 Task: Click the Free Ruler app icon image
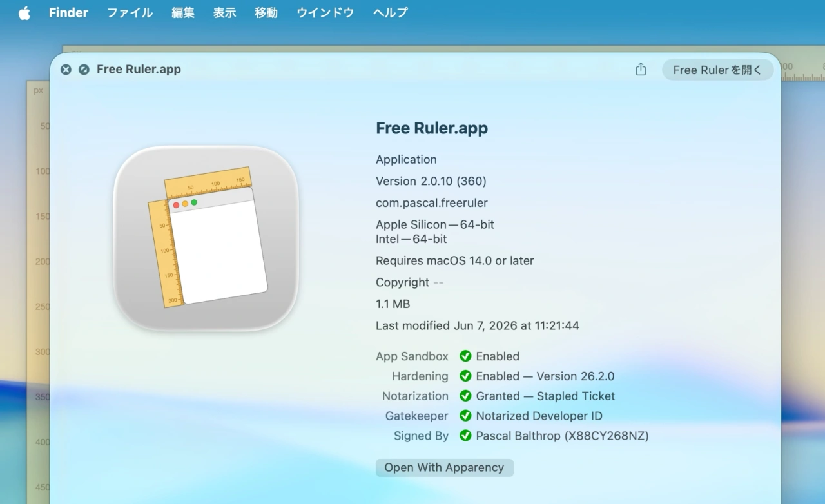[x=206, y=238]
